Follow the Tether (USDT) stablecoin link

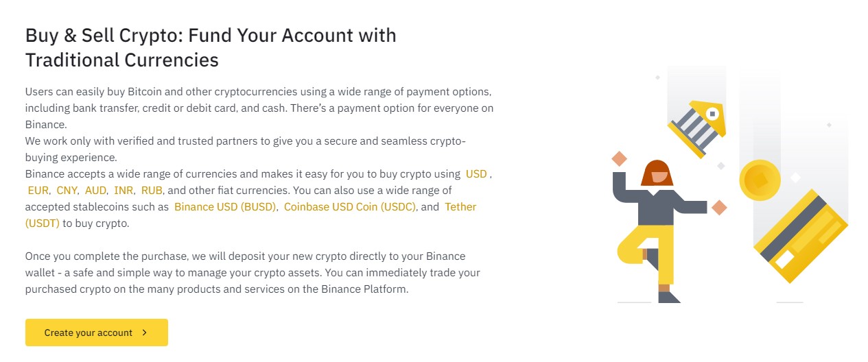pos(250,215)
